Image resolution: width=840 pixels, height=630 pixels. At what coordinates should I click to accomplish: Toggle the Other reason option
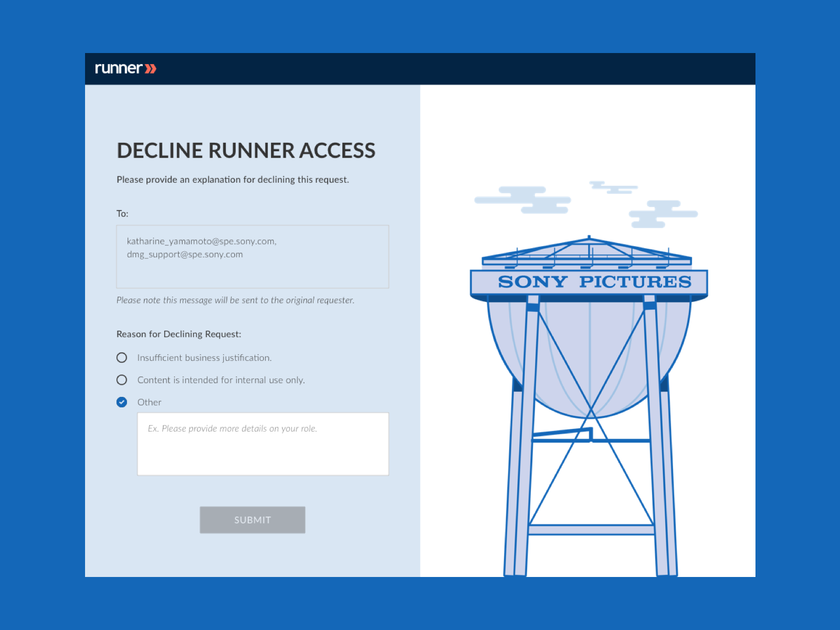pos(122,402)
